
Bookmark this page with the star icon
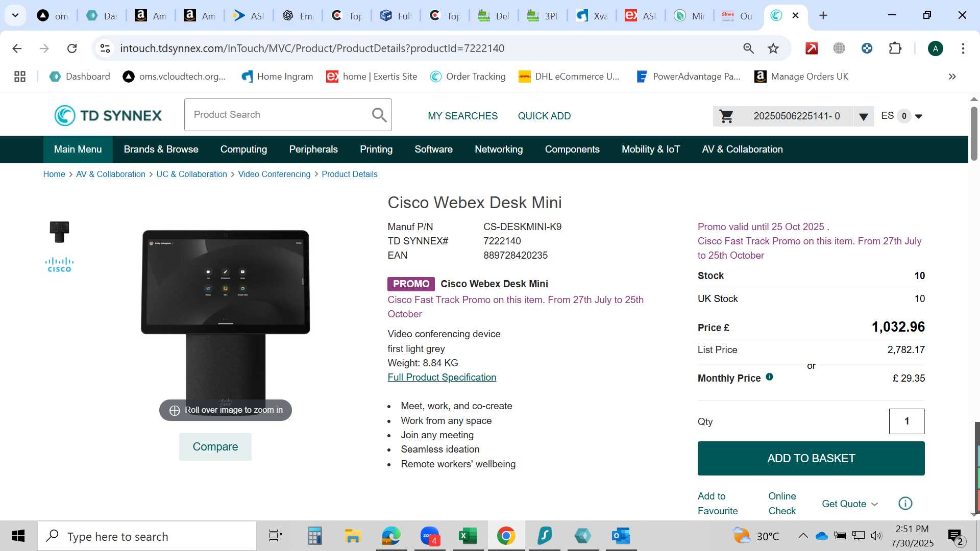click(x=773, y=48)
